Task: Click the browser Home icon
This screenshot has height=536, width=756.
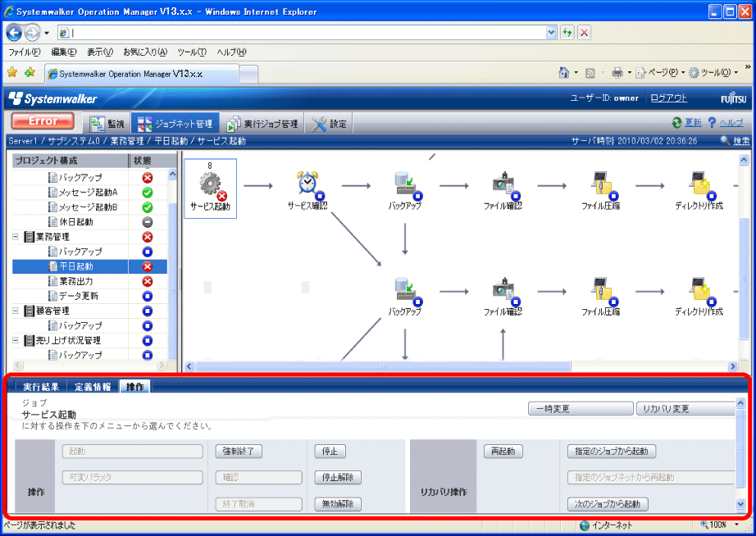Action: coord(563,72)
